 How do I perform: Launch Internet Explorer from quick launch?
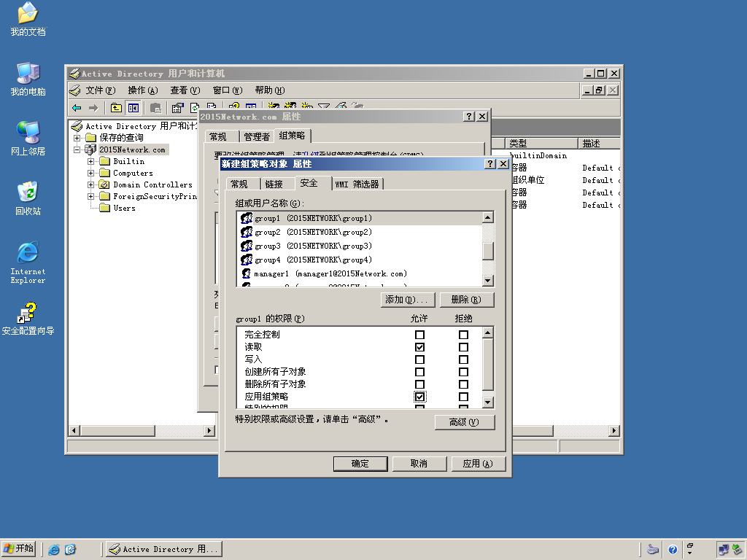[x=54, y=550]
